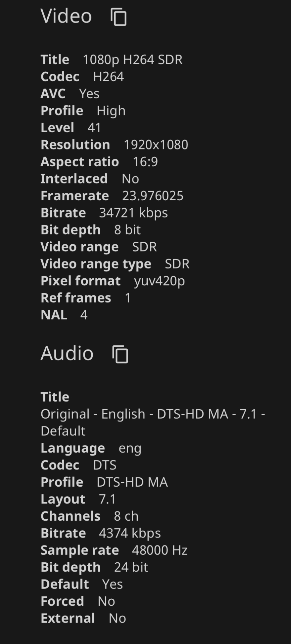Click the eng language value
This screenshot has height=644, width=291.
pos(130,448)
